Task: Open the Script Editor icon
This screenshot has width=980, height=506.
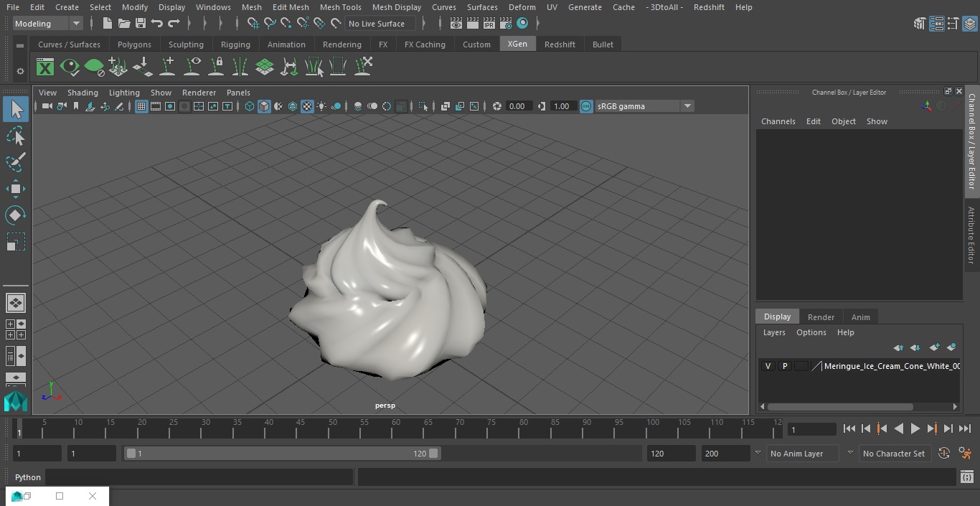Action: [966, 477]
